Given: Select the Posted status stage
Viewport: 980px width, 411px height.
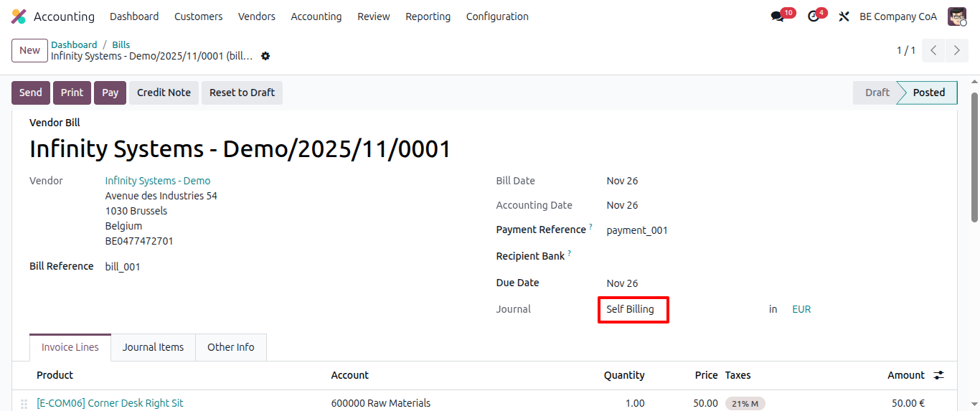Looking at the screenshot, I should (929, 93).
